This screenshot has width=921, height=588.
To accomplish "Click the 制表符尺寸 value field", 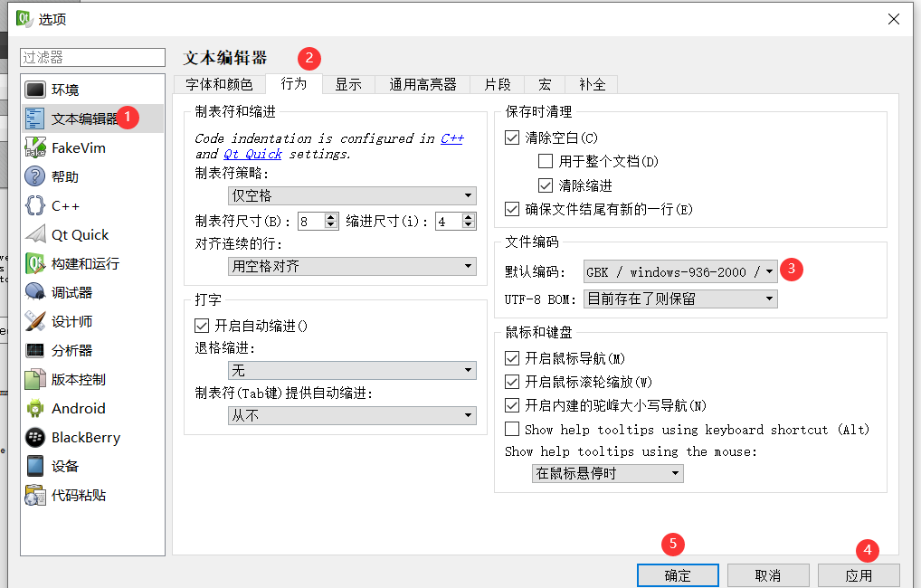I will point(311,222).
